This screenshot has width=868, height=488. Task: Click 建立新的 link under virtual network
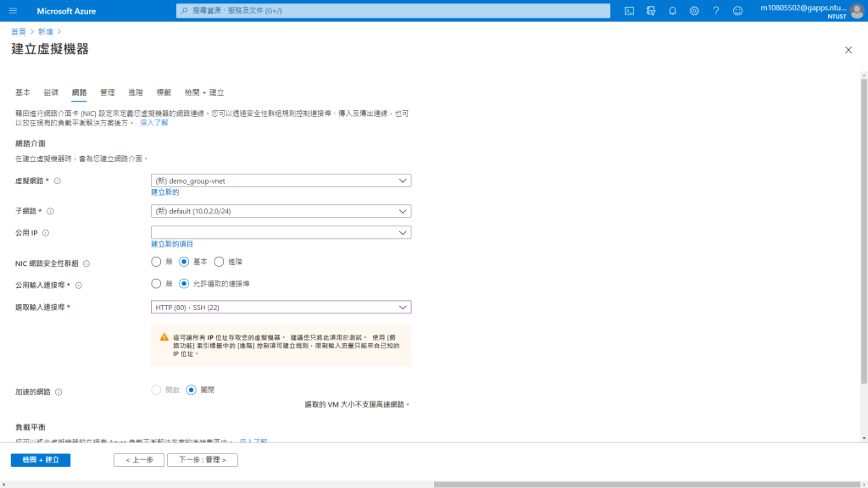tap(165, 192)
